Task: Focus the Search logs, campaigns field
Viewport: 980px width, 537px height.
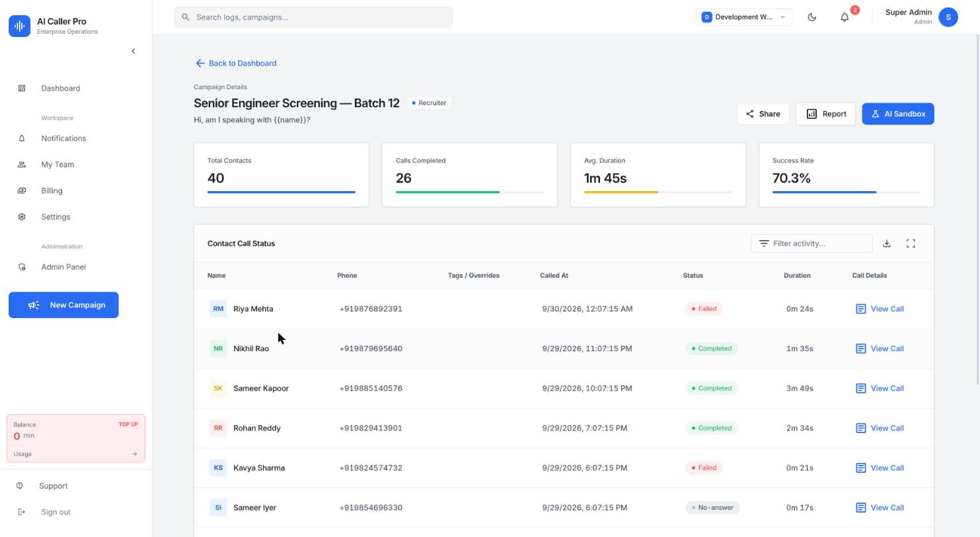Action: coord(313,17)
